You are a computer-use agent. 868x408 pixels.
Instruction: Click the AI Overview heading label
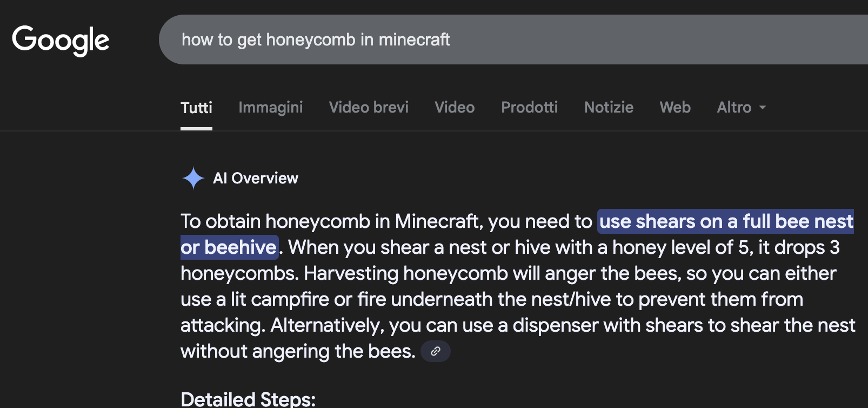256,178
